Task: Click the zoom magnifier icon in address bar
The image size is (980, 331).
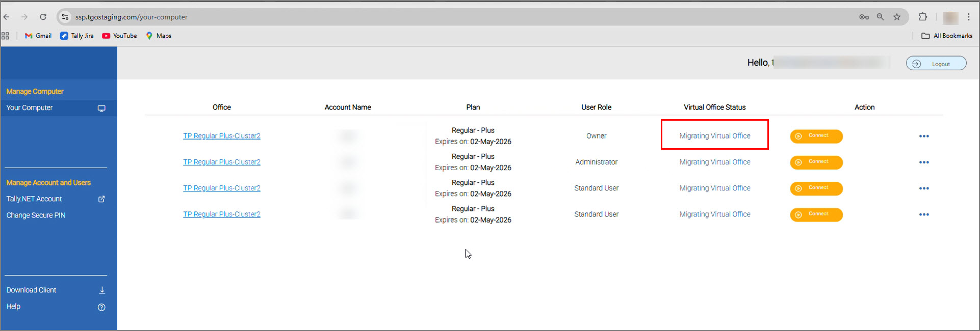Action: pos(880,17)
